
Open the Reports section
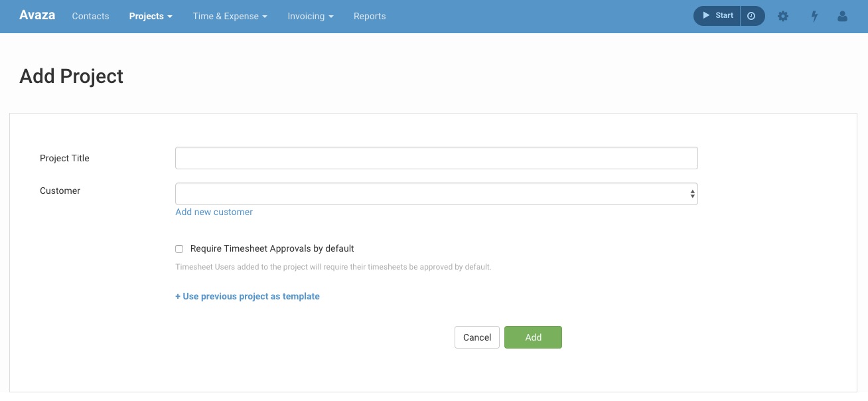pyautogui.click(x=370, y=16)
